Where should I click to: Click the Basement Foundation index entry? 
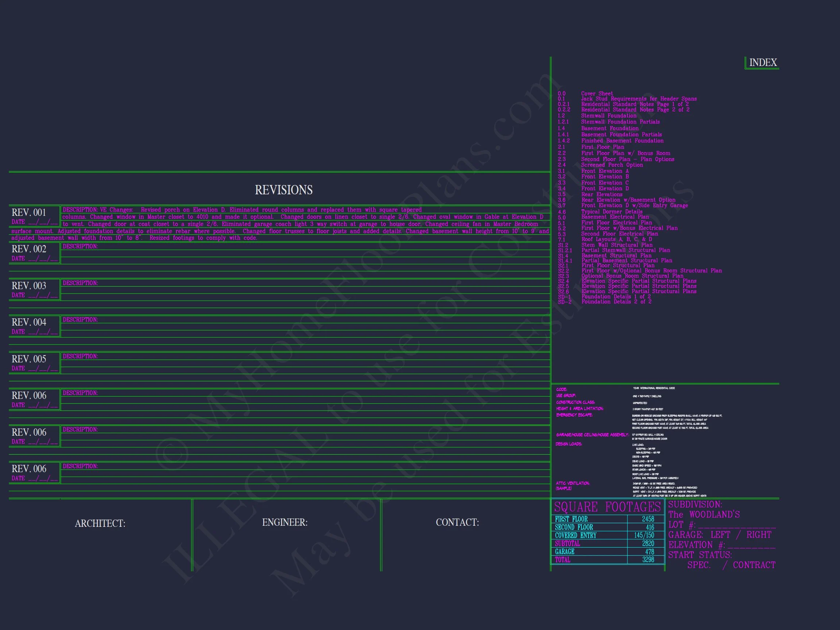click(x=610, y=128)
